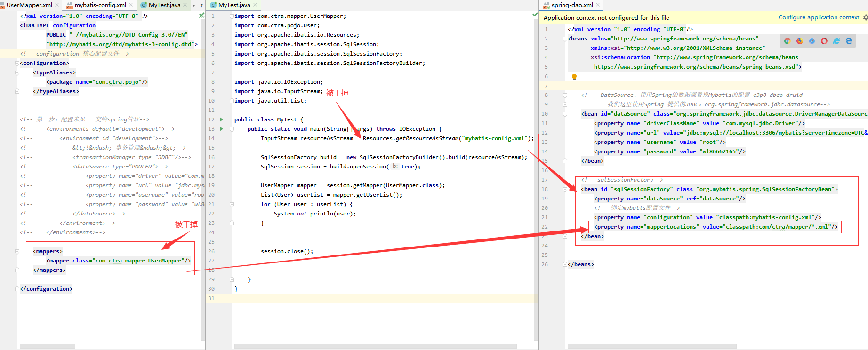
Task: Click the System.out.println(user) line
Action: (x=315, y=214)
